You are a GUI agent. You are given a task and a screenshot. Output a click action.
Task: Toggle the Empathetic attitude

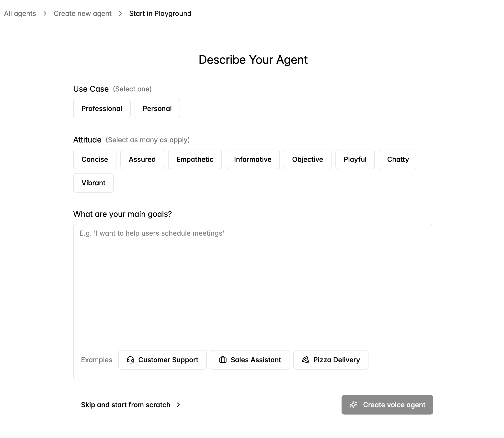tap(195, 159)
